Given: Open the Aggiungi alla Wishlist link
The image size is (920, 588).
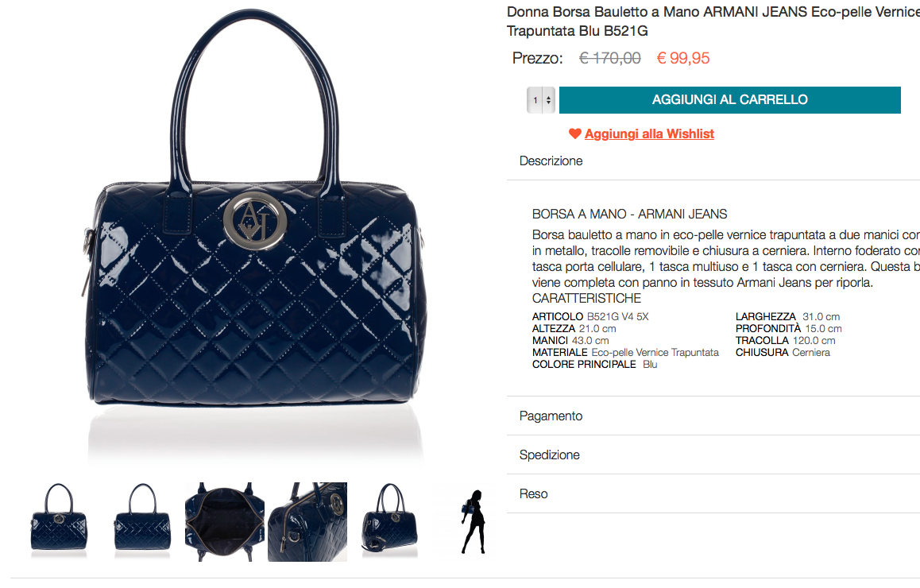Looking at the screenshot, I should click(649, 133).
